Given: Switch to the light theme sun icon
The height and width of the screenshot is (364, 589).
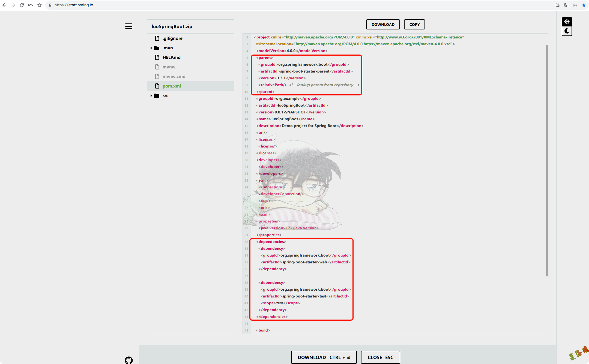Looking at the screenshot, I should (x=567, y=22).
